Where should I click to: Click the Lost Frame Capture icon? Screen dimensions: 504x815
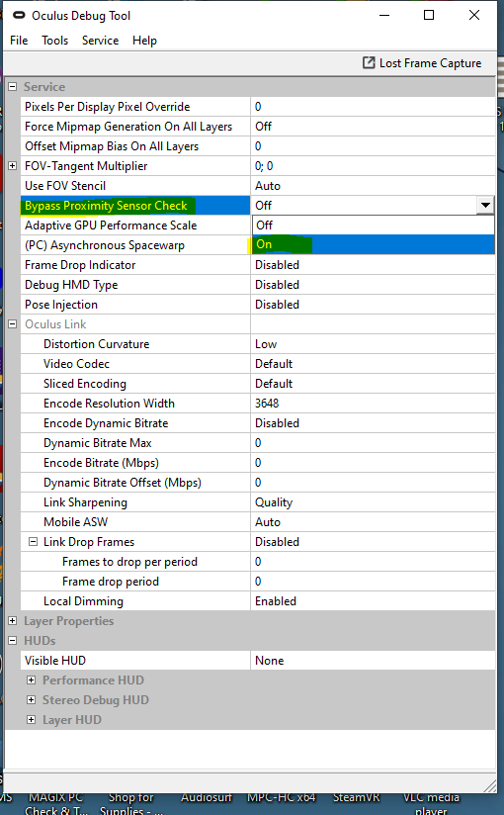[x=369, y=63]
